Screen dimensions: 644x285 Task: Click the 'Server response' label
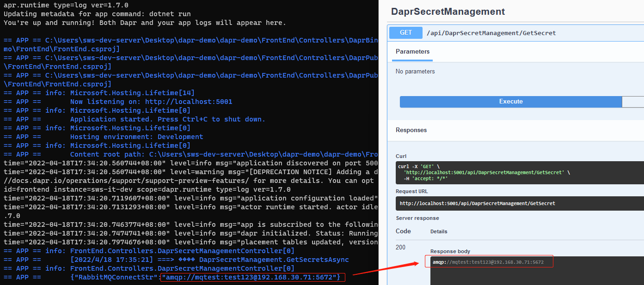417,218
